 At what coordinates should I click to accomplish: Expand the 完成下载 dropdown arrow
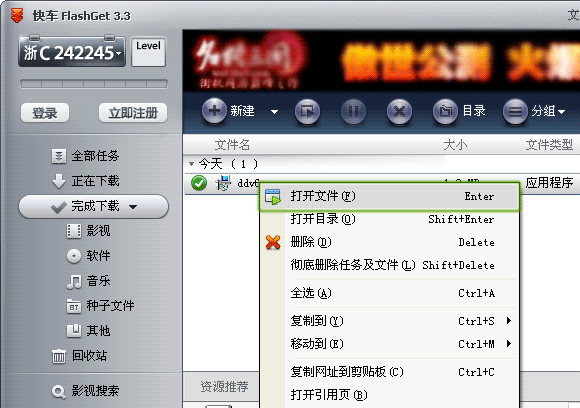[133, 207]
